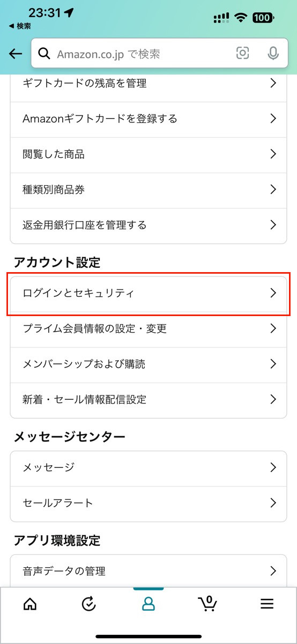Select the account profile icon in bottom bar

pyautogui.click(x=148, y=604)
